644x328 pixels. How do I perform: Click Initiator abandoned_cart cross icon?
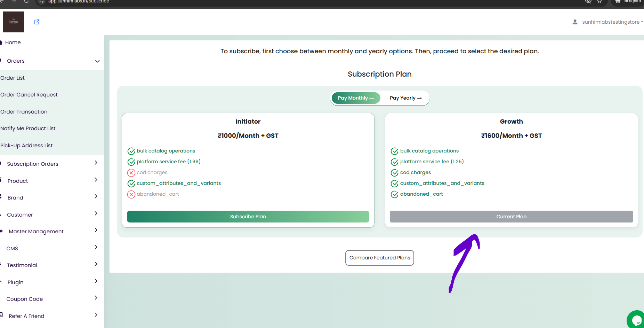131,194
